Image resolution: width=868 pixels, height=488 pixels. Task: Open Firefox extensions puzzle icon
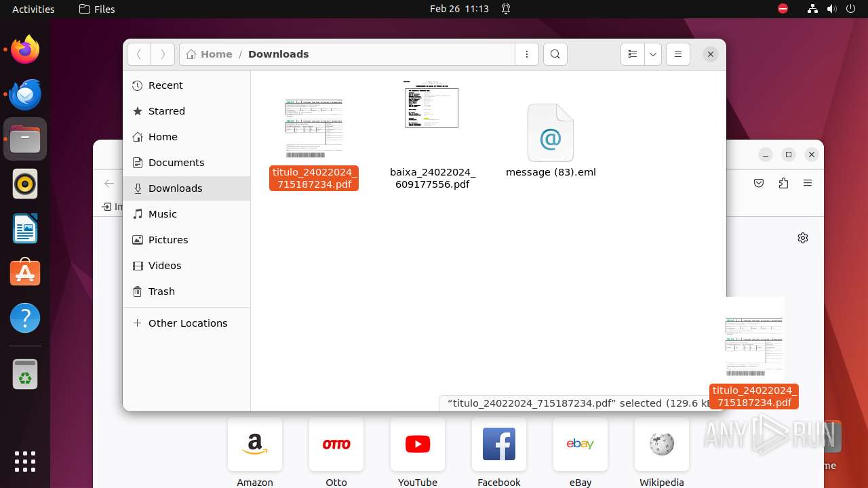[x=783, y=183]
